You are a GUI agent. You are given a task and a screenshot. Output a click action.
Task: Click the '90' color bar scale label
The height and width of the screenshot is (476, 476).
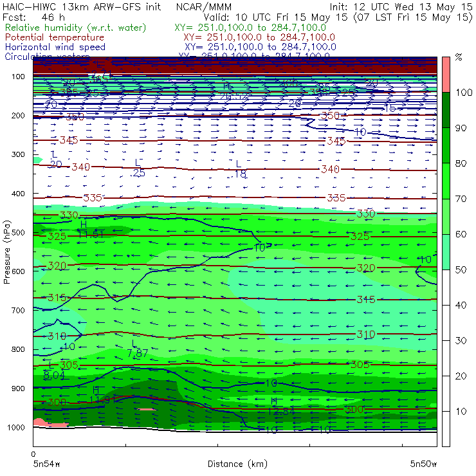click(461, 128)
